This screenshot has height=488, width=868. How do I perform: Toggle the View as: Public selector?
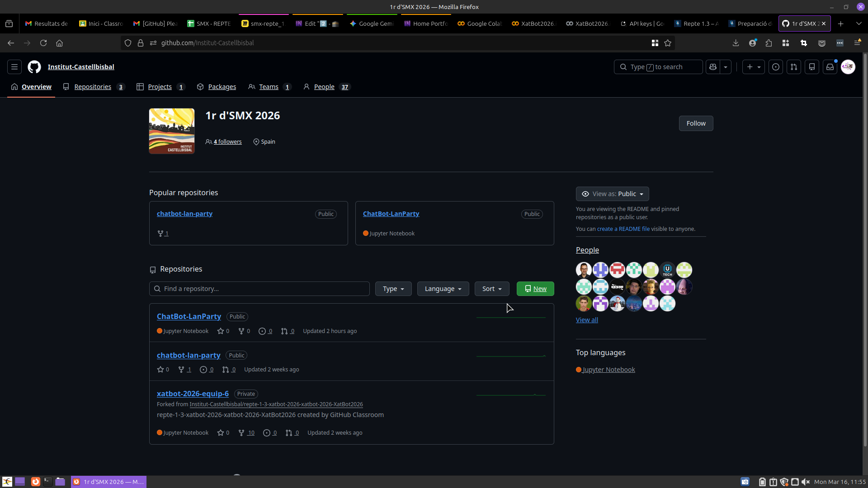coord(612,194)
